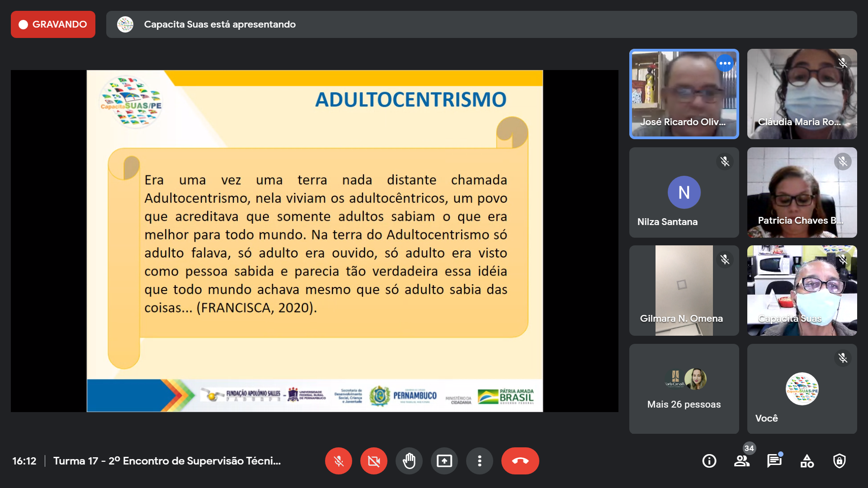This screenshot has width=868, height=488.
Task: Click the shared ADULTOCENTRISMO presentation slide
Action: pyautogui.click(x=315, y=240)
